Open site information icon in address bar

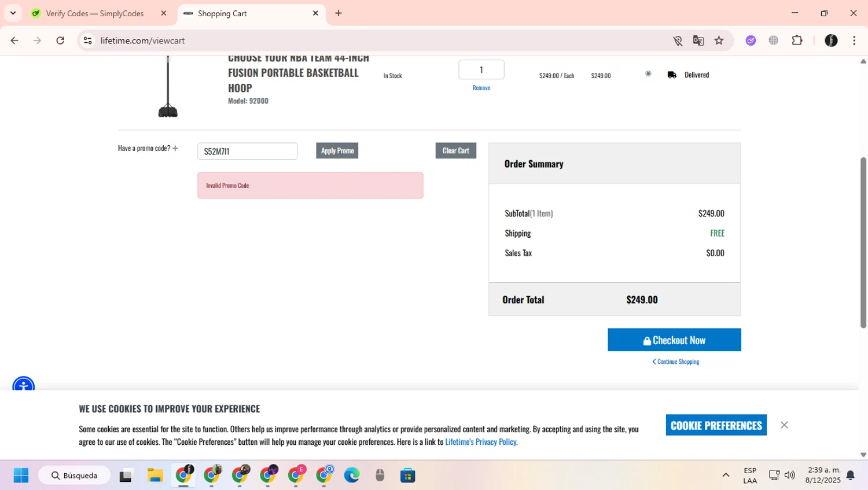[x=88, y=40]
